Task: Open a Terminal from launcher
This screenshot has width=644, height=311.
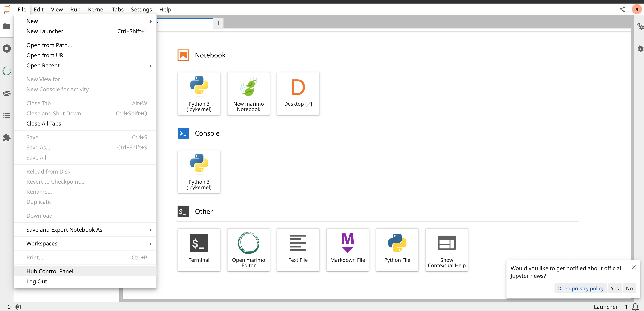Action: pos(199,250)
